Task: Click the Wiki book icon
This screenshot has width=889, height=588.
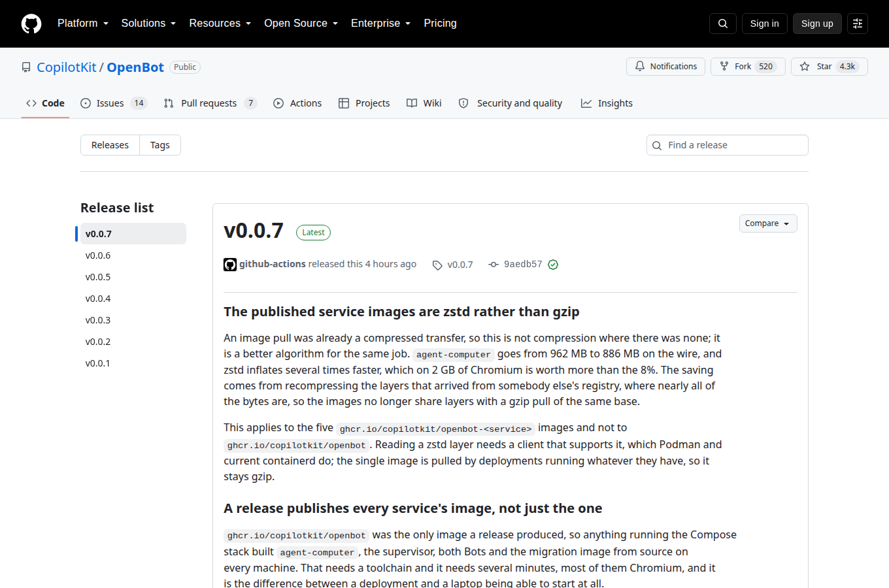Action: pos(412,103)
